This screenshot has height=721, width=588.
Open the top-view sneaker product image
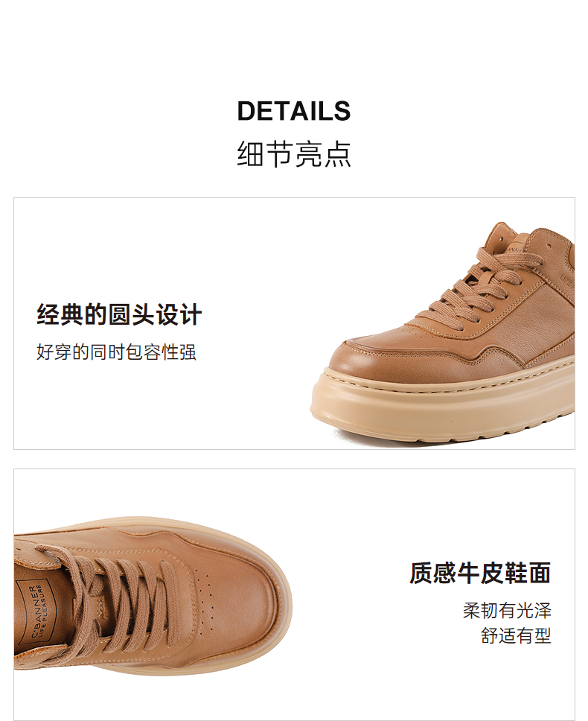(153, 594)
